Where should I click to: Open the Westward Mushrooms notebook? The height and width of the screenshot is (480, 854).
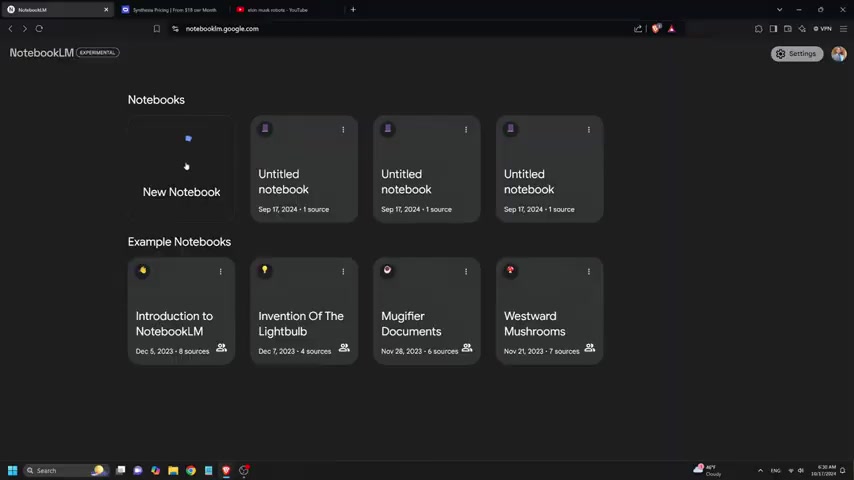coord(550,311)
